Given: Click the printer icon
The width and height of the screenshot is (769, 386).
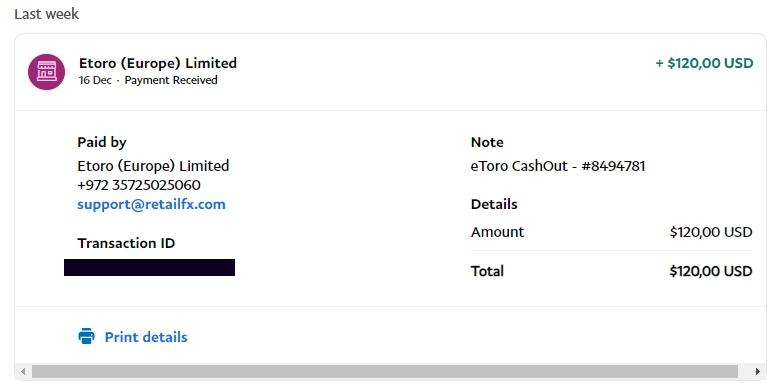Looking at the screenshot, I should point(86,336).
